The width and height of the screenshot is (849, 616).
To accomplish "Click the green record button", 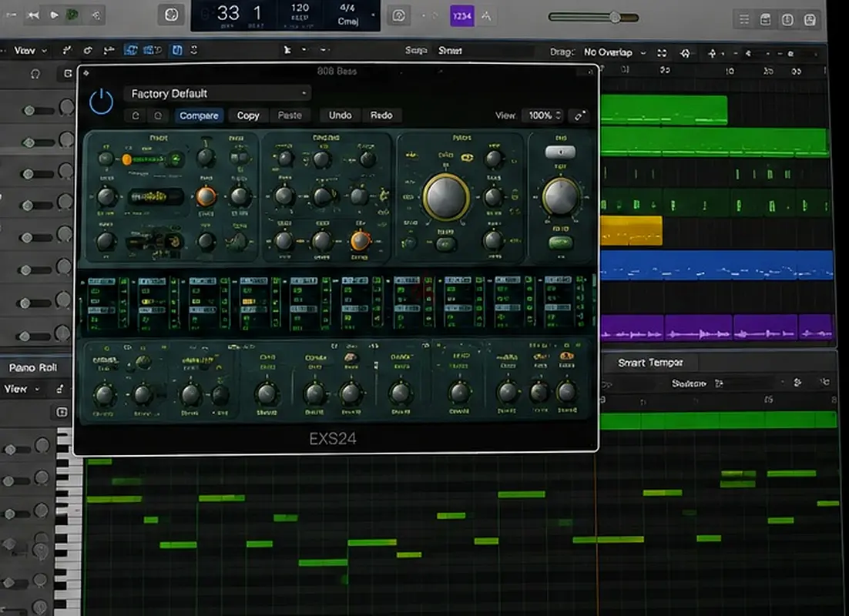I will [x=72, y=15].
